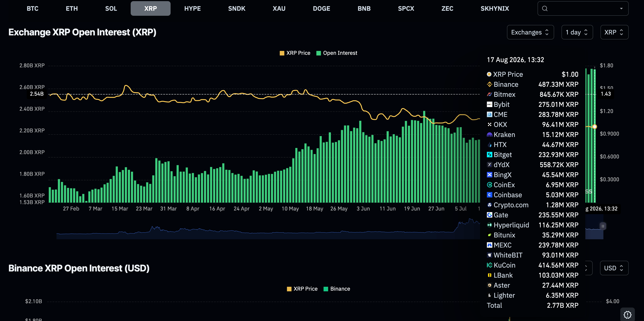Open the SPCX tab
The width and height of the screenshot is (644, 321).
(406, 8)
